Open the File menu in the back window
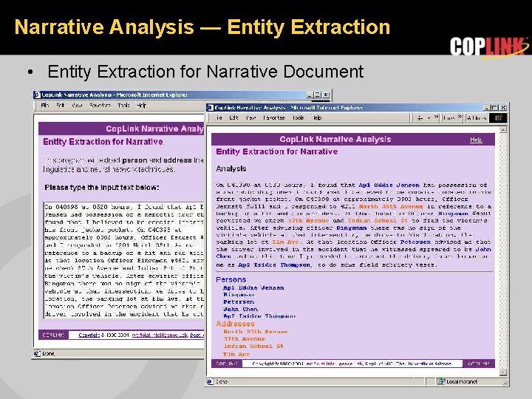Image resolution: width=532 pixels, height=399 pixels. (x=45, y=106)
